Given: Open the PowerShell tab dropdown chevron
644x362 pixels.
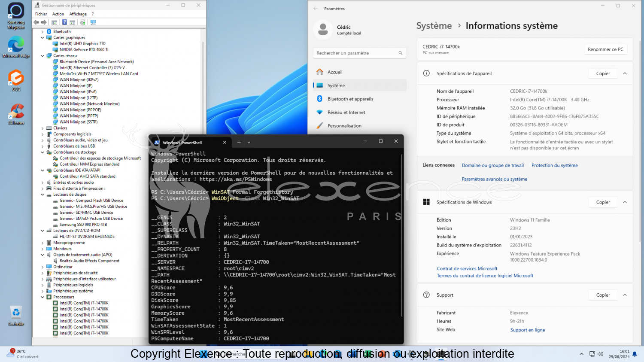Looking at the screenshot, I should click(249, 143).
